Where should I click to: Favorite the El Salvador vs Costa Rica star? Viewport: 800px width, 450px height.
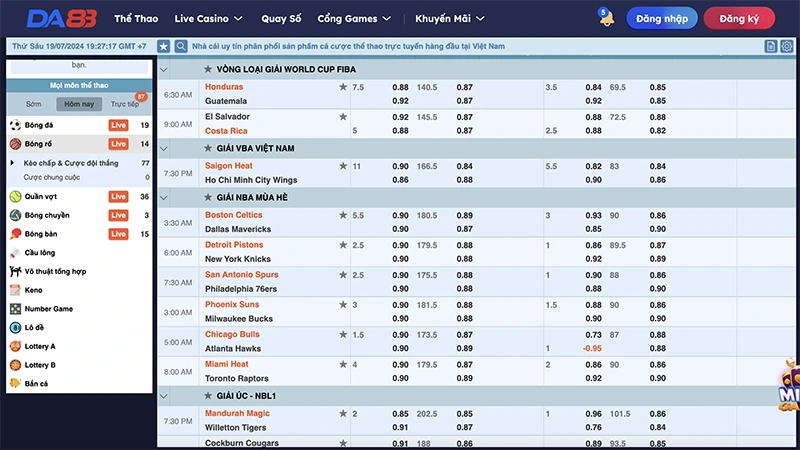343,117
